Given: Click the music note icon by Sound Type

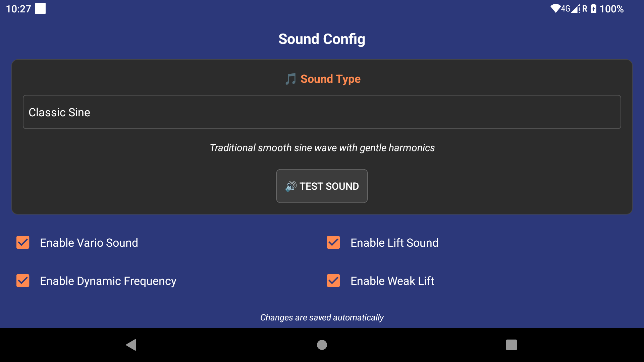Looking at the screenshot, I should 290,79.
